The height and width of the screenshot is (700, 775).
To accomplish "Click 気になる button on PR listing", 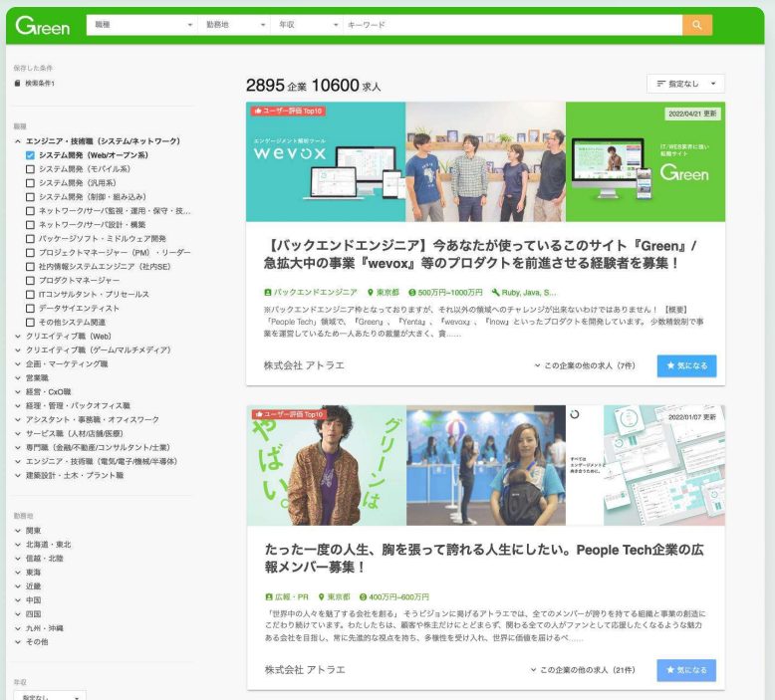I will point(686,670).
